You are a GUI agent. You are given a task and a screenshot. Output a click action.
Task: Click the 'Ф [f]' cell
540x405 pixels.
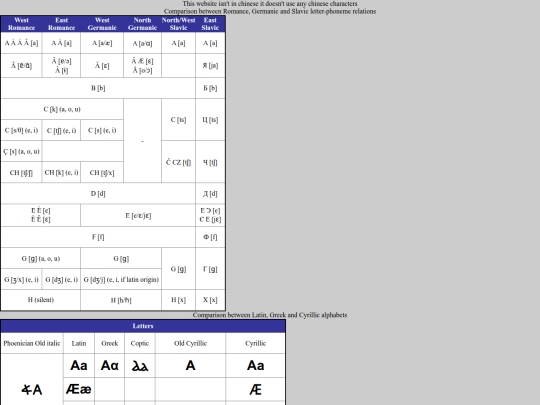click(210, 237)
